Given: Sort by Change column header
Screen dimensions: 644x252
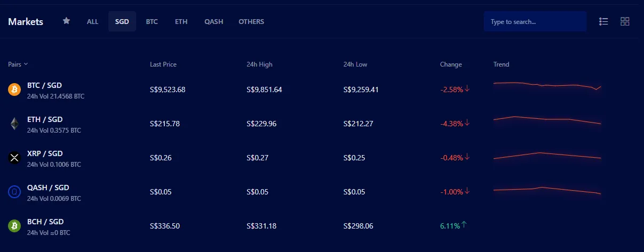Looking at the screenshot, I should click(451, 64).
